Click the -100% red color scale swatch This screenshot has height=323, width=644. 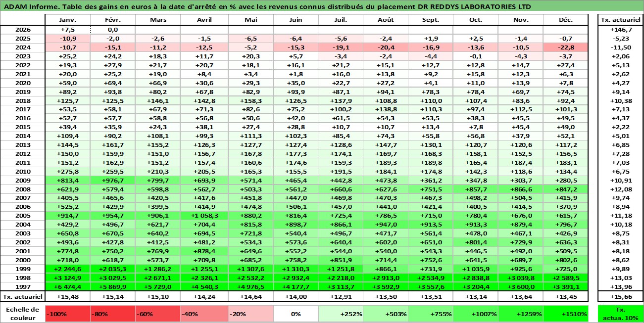[67, 314]
